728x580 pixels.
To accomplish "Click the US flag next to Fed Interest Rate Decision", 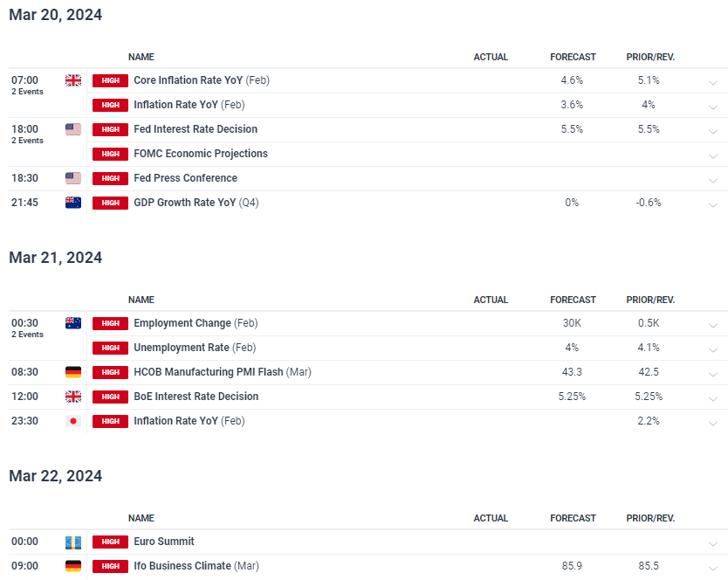I will (x=73, y=129).
